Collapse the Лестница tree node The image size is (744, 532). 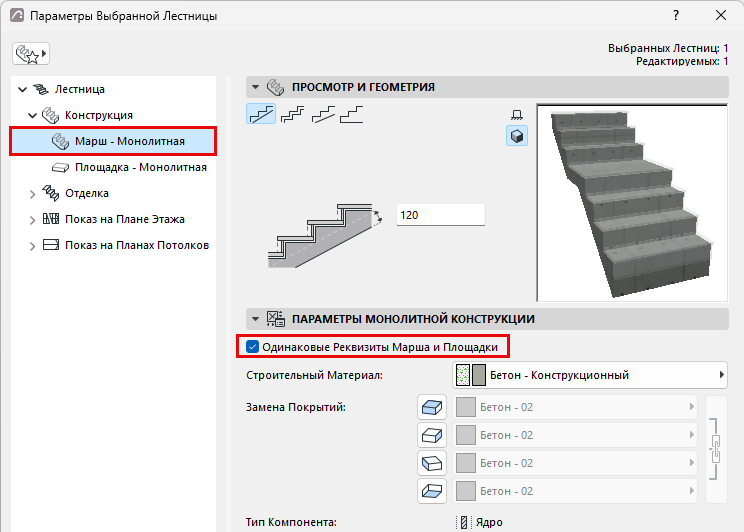pos(22,89)
